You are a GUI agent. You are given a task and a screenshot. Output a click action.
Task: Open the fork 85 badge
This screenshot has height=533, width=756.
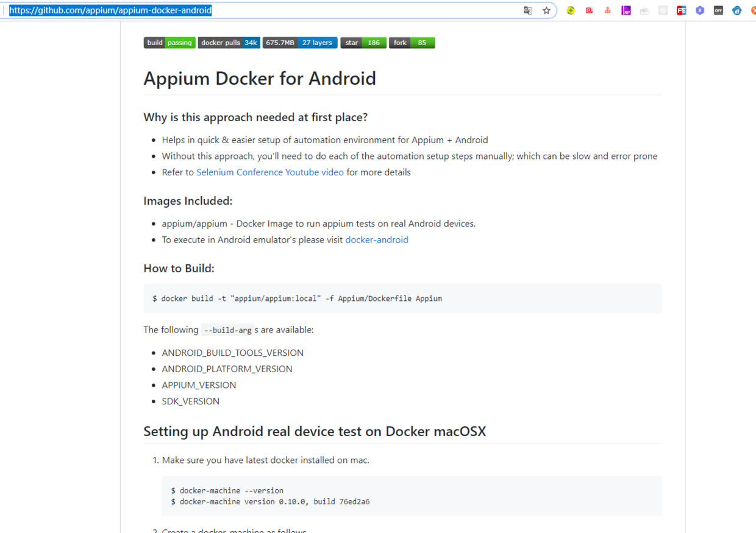(412, 43)
